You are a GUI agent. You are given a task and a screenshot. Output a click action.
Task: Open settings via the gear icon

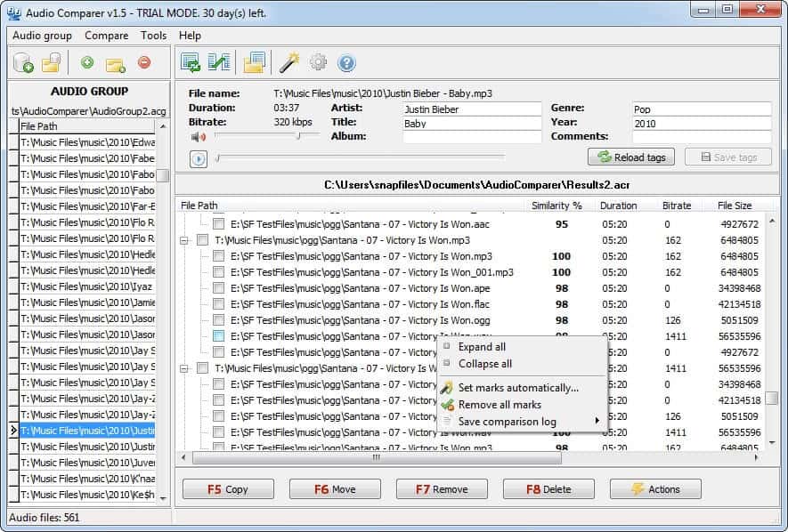tap(318, 62)
